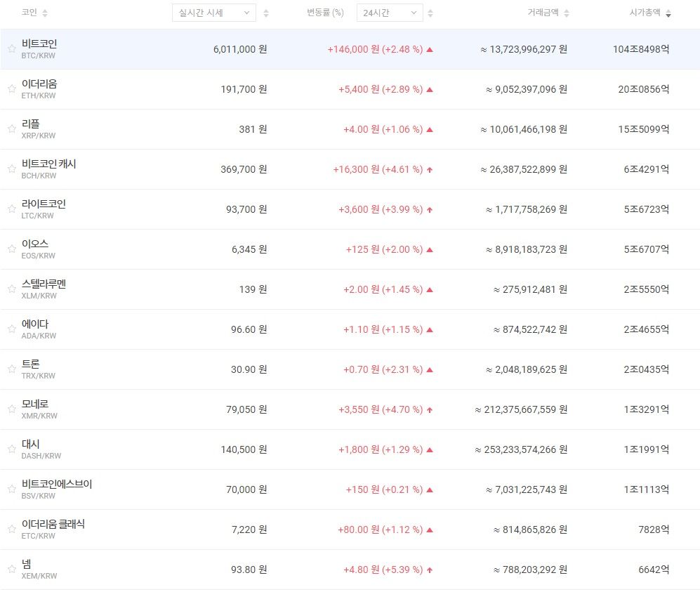Sort by 시가총액 column arrows
The image size is (700, 592).
coord(668,13)
